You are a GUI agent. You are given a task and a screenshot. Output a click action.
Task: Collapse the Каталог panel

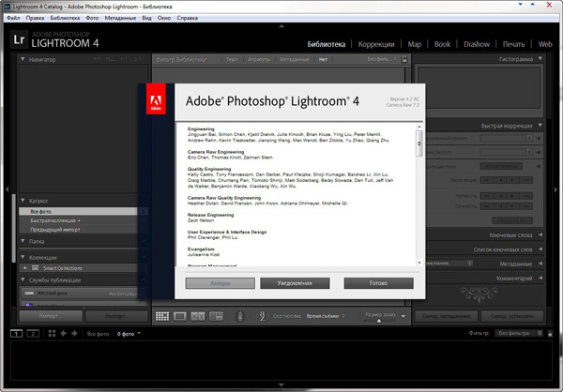(23, 201)
